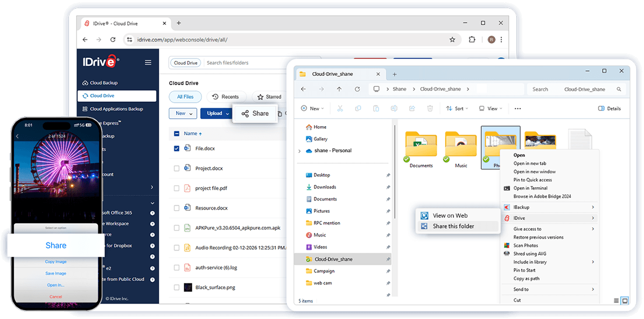Bookmark the page with the star icon
Screen dimensions: 644x319
click(452, 39)
